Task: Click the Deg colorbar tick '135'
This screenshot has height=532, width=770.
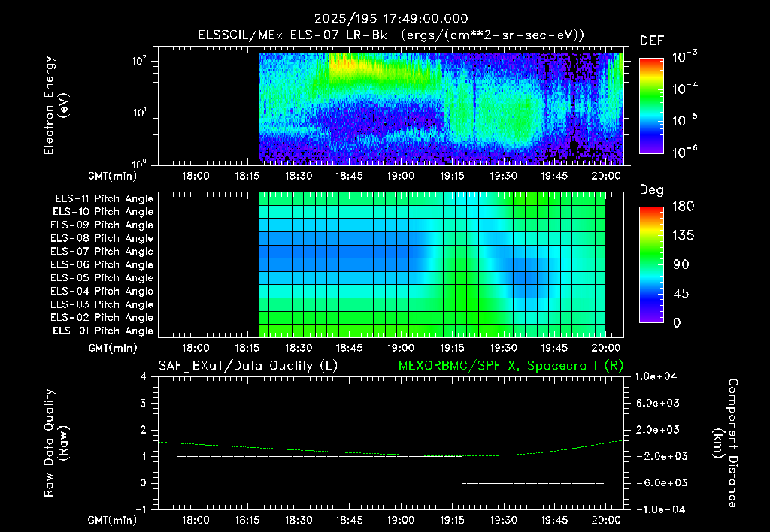Action: click(683, 236)
